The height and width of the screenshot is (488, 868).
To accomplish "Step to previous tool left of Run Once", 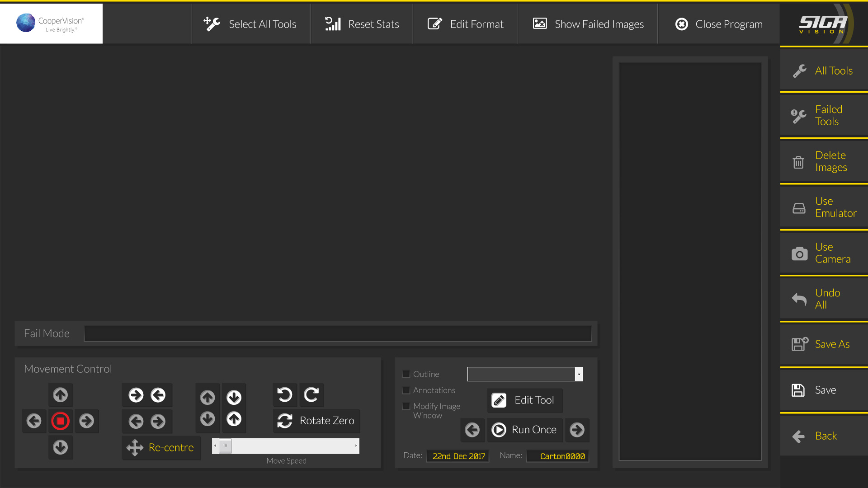I will click(x=472, y=430).
